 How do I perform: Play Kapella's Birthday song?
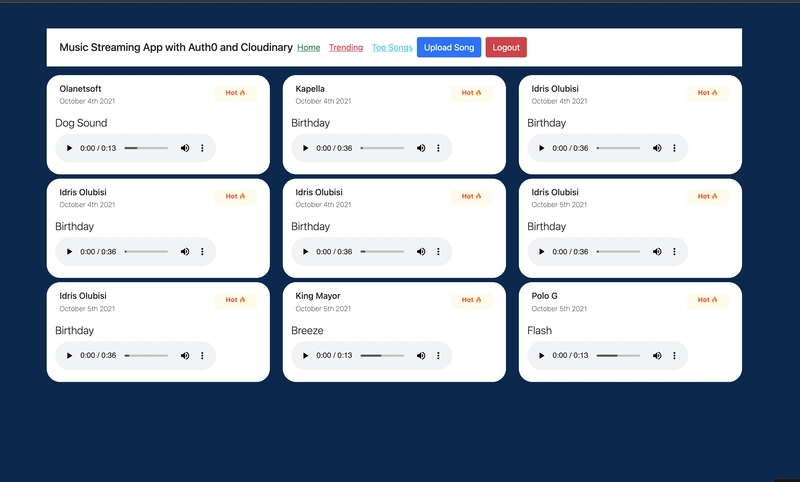coord(305,148)
